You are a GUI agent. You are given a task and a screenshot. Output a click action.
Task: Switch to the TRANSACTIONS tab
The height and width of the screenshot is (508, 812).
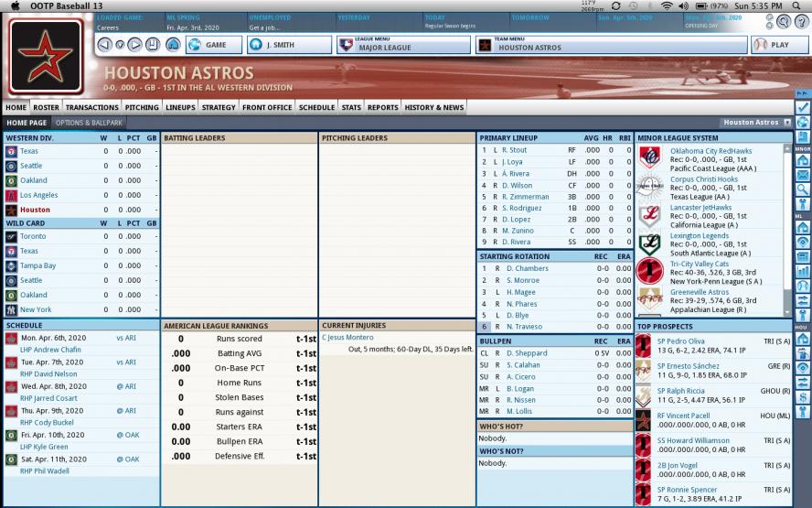(92, 107)
